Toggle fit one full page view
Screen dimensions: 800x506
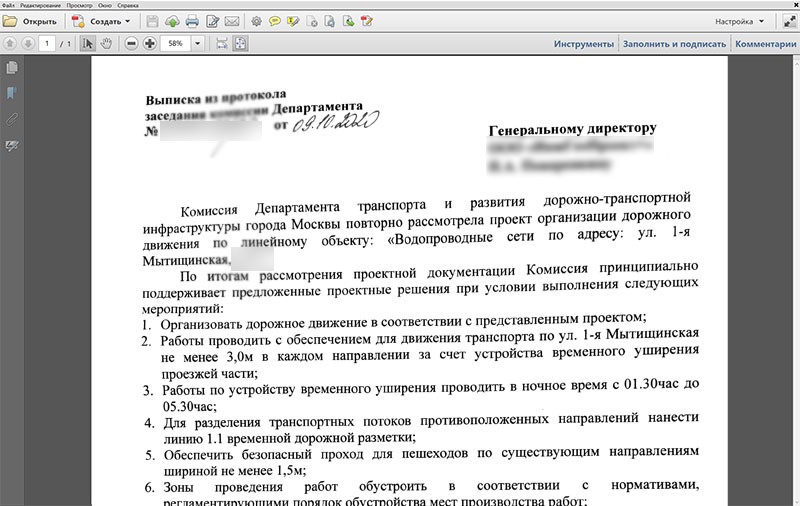[x=240, y=43]
